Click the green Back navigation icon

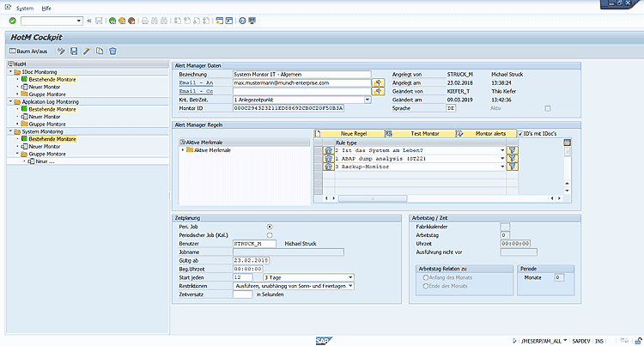(x=112, y=21)
